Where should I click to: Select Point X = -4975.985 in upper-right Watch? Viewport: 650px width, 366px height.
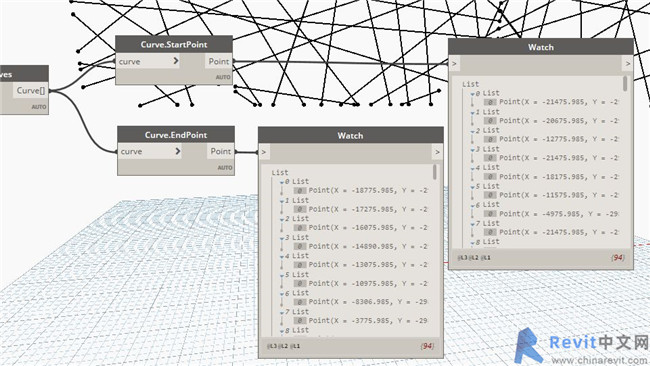559,213
